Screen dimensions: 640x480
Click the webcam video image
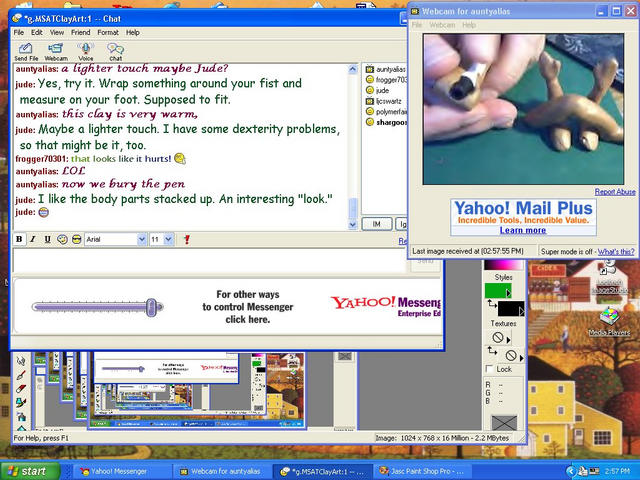[x=523, y=109]
